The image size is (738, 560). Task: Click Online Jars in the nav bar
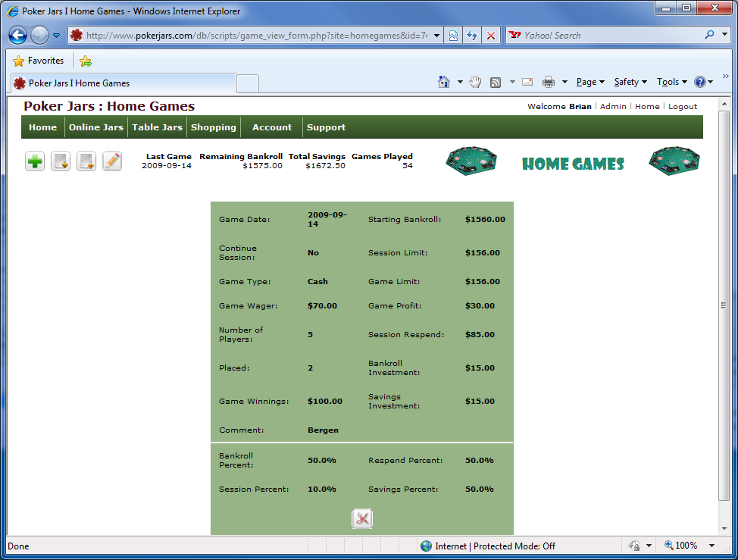coord(96,127)
